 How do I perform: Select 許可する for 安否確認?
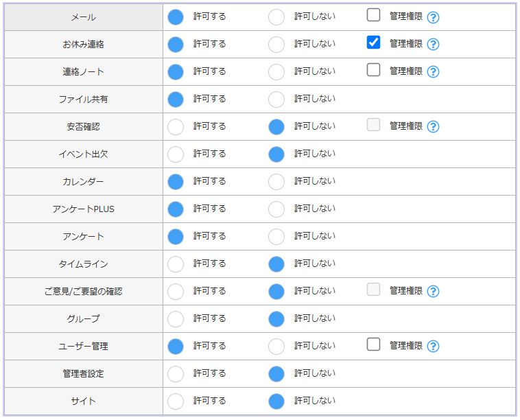click(176, 127)
